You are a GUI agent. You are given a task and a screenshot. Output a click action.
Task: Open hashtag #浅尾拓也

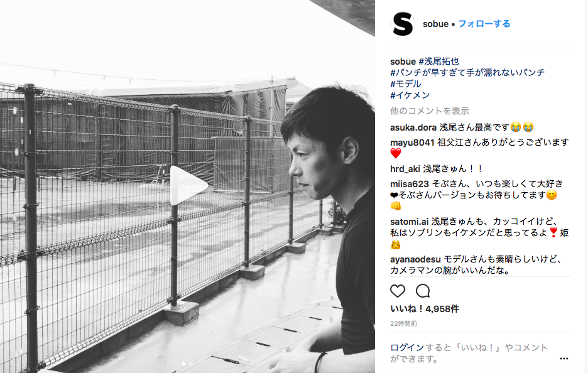click(x=438, y=61)
